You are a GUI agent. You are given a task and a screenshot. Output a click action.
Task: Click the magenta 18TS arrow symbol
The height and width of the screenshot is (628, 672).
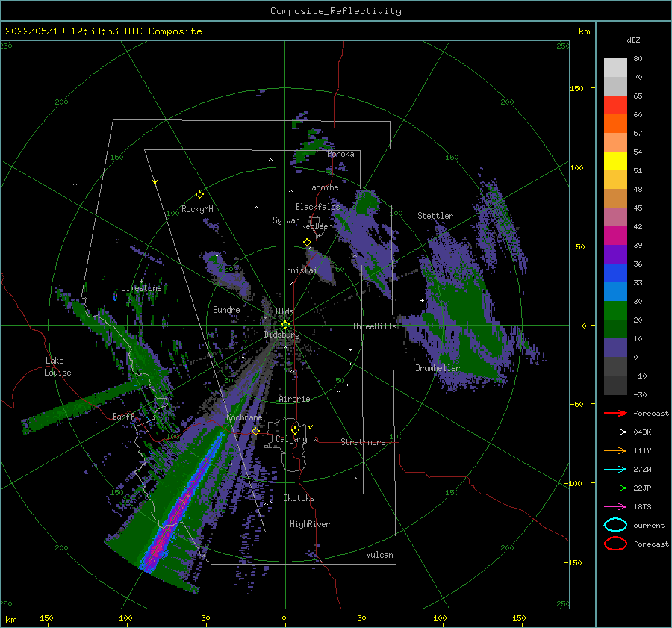(615, 507)
